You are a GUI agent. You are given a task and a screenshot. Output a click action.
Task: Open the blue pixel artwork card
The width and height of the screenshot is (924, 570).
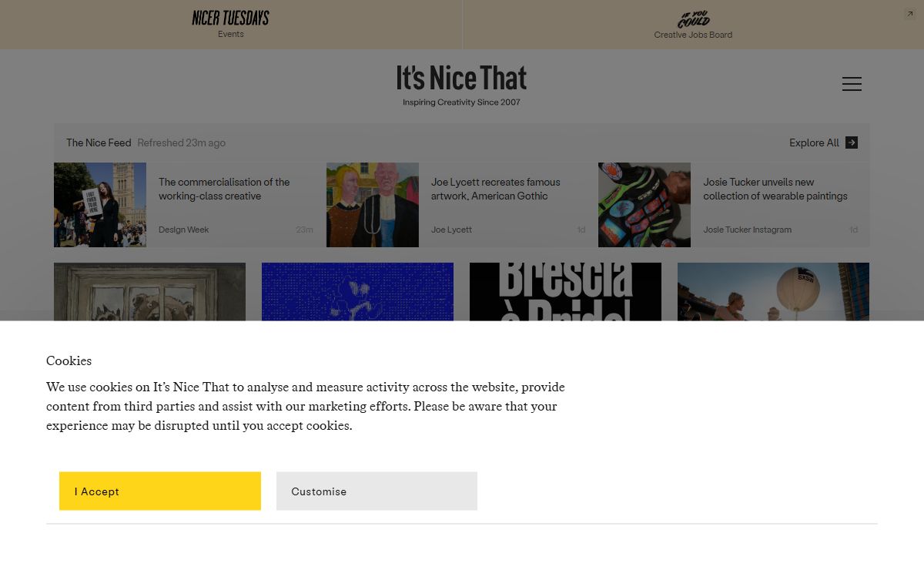[x=357, y=291]
